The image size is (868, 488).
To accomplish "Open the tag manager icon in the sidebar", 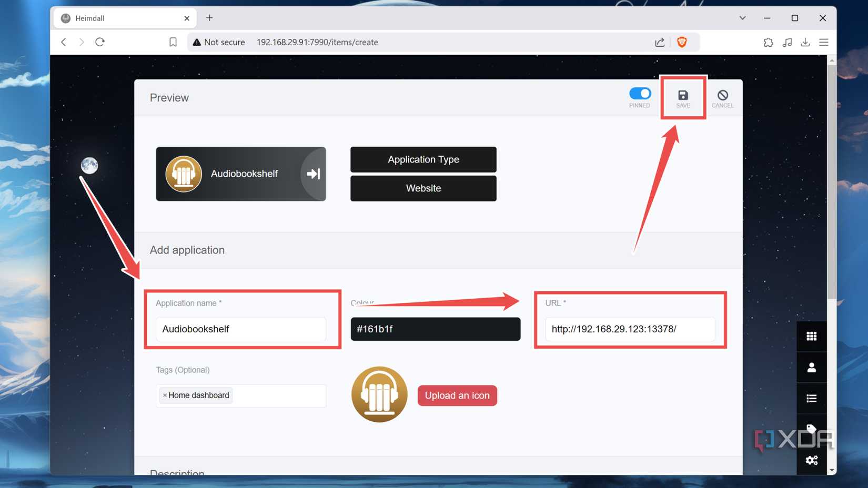I will 812,429.
